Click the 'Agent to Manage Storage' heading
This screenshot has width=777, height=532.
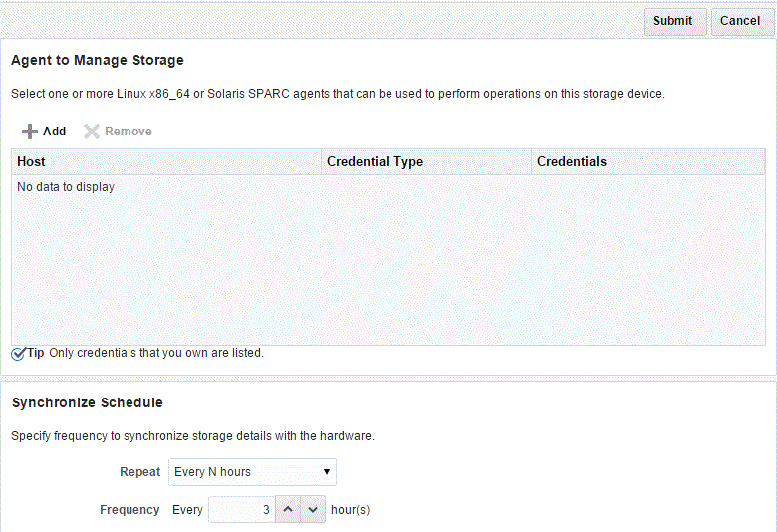98,61
